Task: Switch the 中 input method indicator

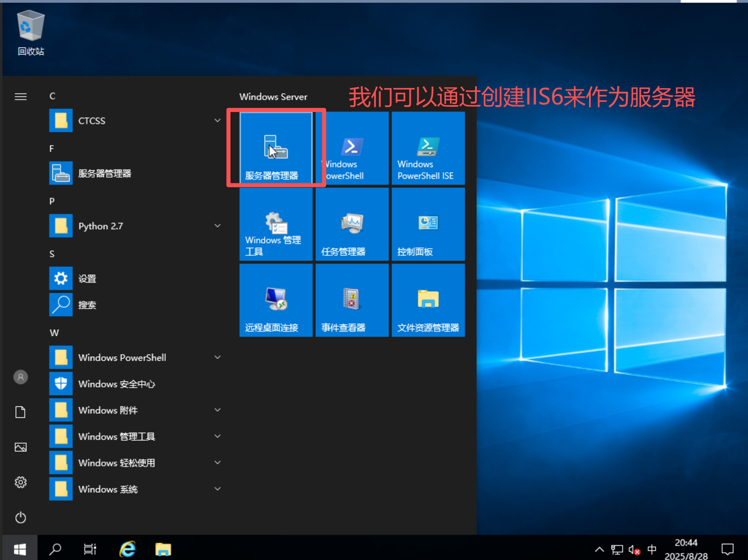Action: 652,549
